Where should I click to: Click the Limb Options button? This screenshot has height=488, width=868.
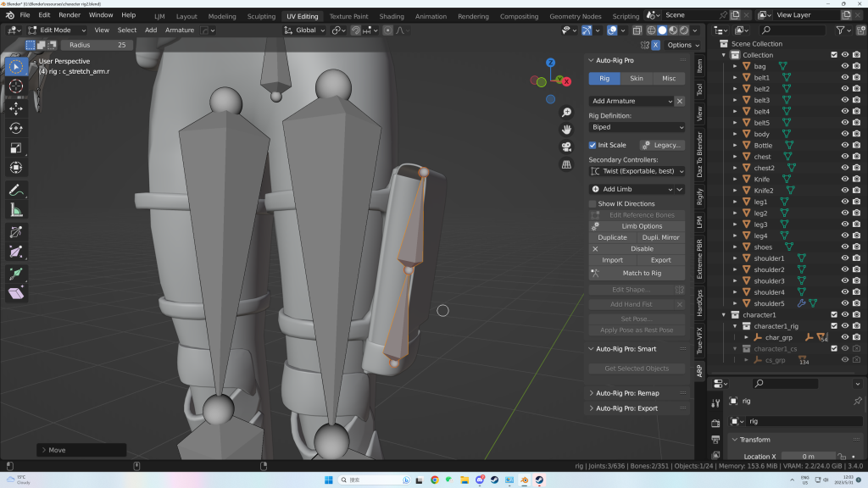click(637, 226)
